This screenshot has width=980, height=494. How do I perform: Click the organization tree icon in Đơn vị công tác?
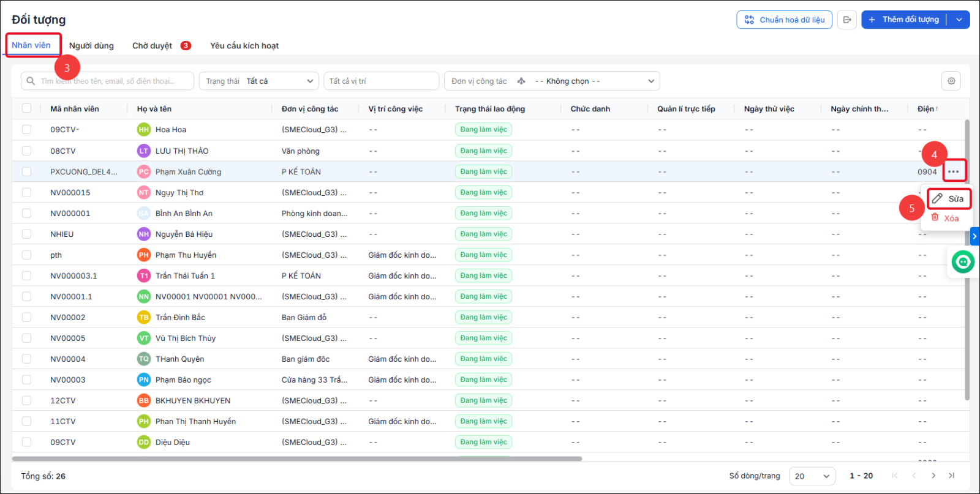pyautogui.click(x=521, y=81)
